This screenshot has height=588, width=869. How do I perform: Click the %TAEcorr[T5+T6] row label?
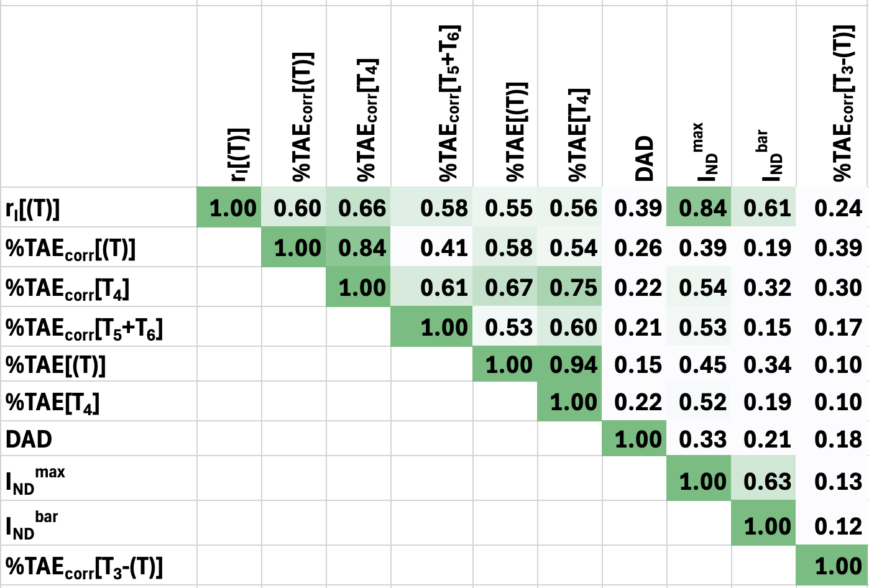point(84,328)
